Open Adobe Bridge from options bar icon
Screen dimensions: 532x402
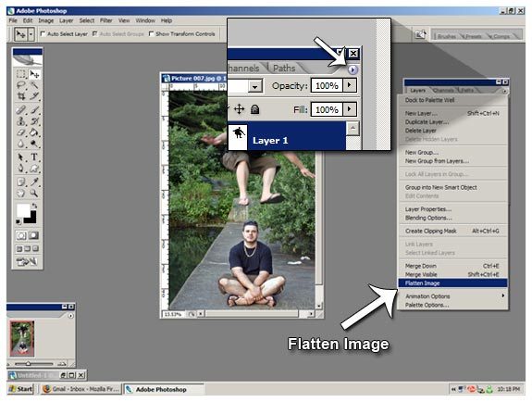[420, 34]
